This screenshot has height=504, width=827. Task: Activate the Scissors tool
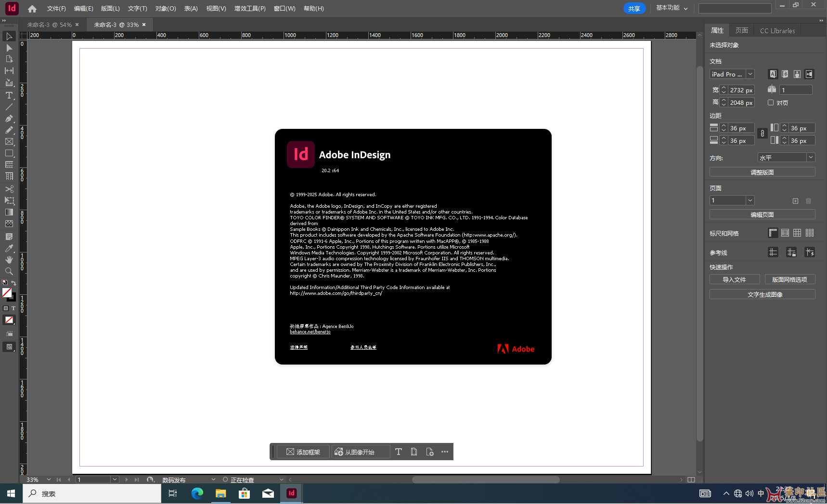9,189
